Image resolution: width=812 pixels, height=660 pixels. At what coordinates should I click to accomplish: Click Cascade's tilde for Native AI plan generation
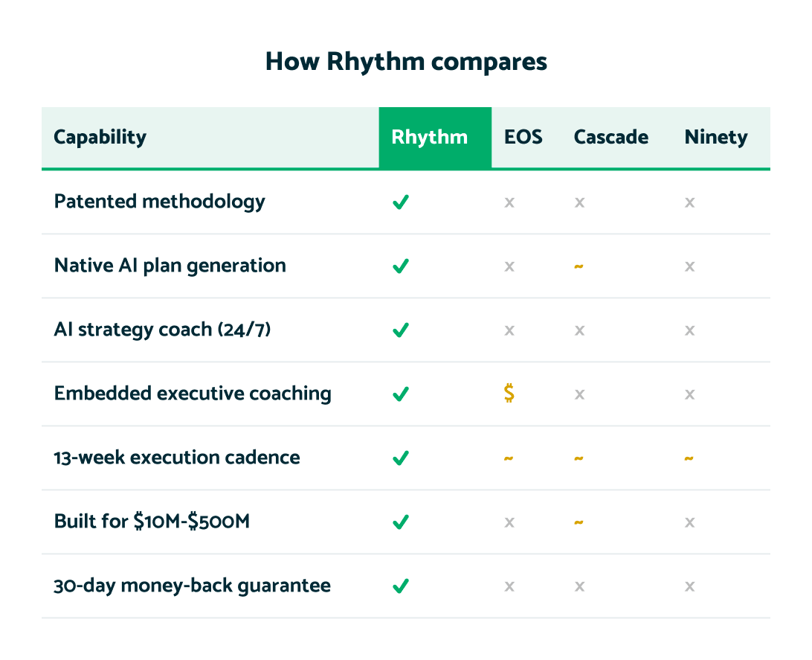coord(579,266)
